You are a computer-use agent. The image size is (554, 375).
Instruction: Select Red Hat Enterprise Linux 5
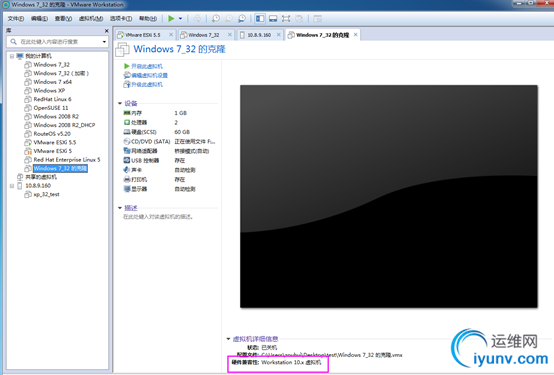pyautogui.click(x=67, y=160)
